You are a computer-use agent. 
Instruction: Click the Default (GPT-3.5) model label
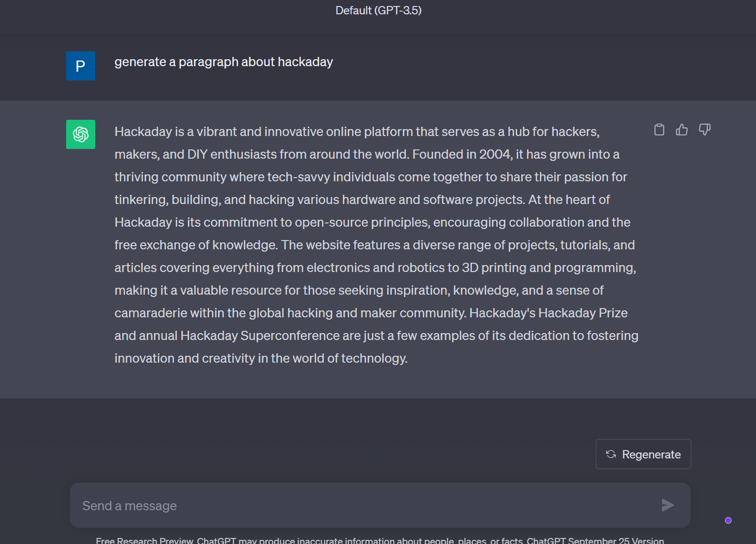pos(378,10)
